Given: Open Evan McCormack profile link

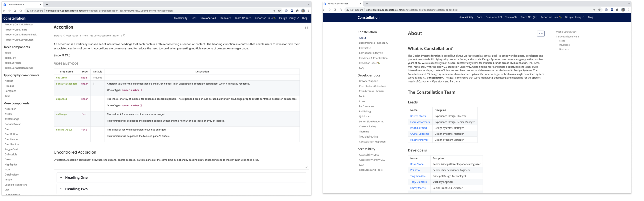Looking at the screenshot, I should point(420,122).
